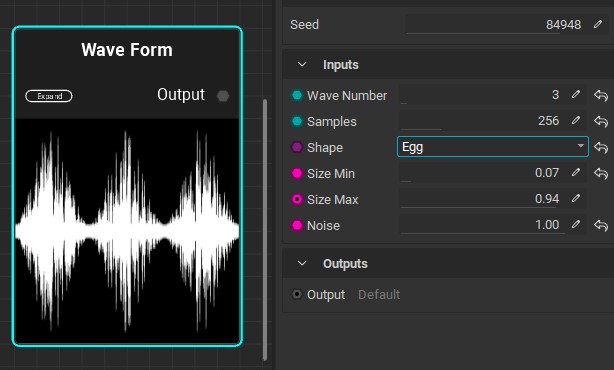The height and width of the screenshot is (370, 614).
Task: Click the pencil icon for Size Min
Action: coord(575,172)
